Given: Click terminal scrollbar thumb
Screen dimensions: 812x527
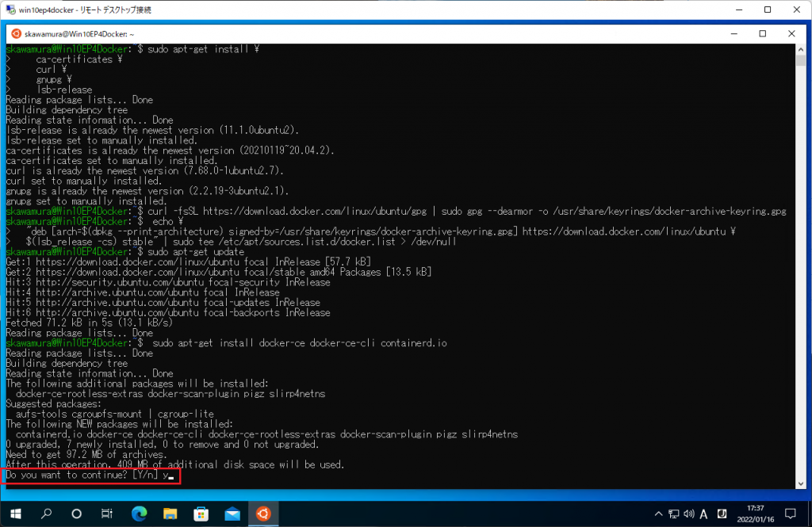Looking at the screenshot, I should point(801,60).
